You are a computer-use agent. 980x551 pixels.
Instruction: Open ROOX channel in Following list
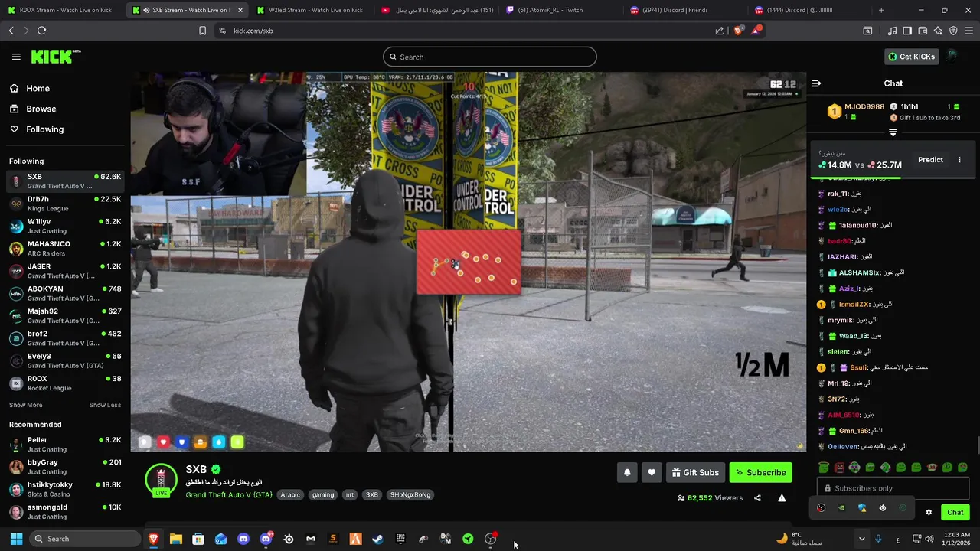click(x=65, y=383)
